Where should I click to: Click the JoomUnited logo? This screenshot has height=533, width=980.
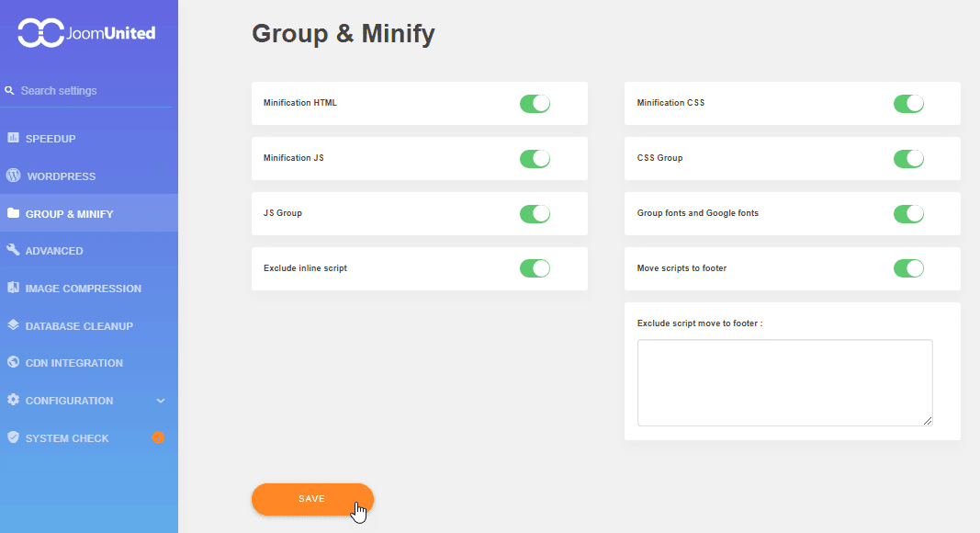87,33
